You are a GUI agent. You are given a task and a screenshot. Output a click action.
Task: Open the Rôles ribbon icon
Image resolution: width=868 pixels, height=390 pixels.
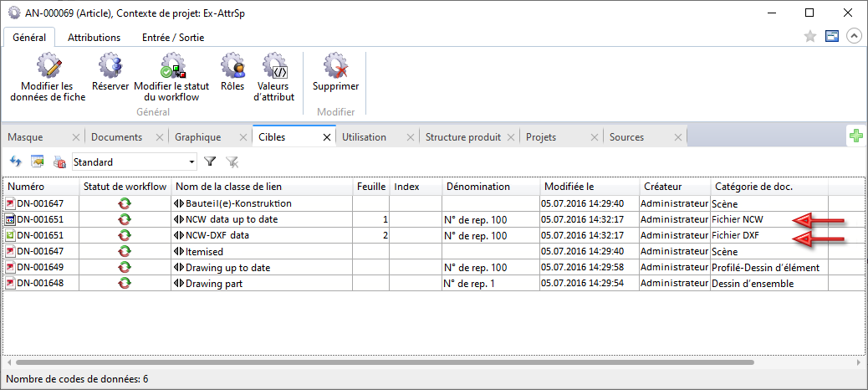pos(232,65)
